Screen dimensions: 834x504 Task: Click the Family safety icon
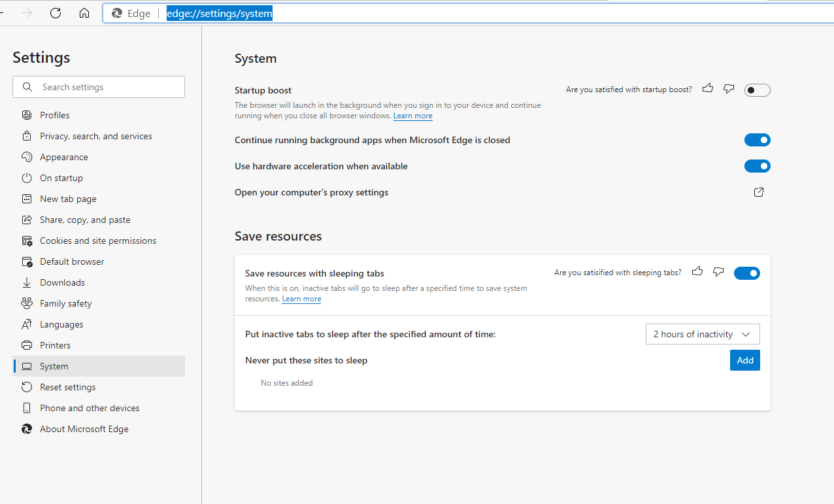pyautogui.click(x=27, y=303)
